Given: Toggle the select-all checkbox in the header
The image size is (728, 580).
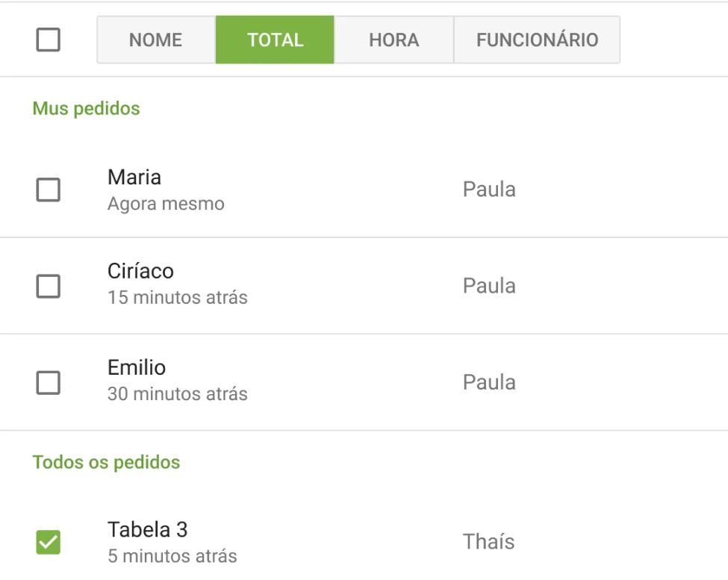Looking at the screenshot, I should point(48,40).
